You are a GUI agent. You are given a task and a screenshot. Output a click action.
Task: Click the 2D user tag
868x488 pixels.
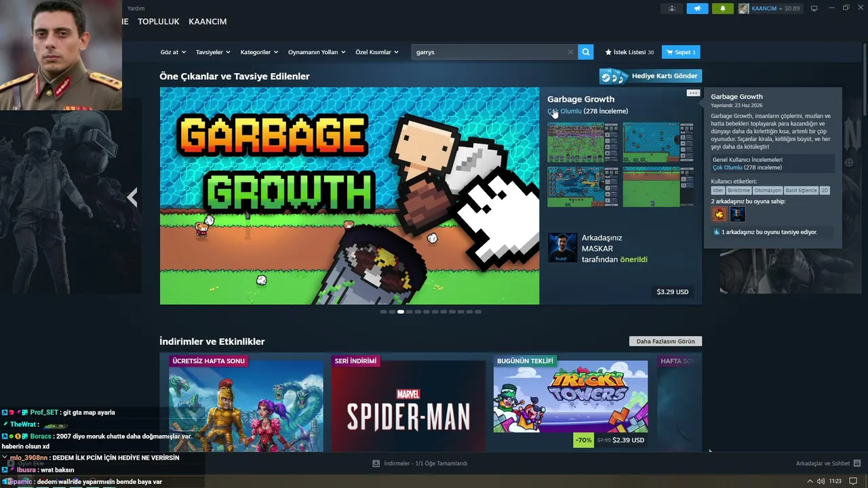825,190
